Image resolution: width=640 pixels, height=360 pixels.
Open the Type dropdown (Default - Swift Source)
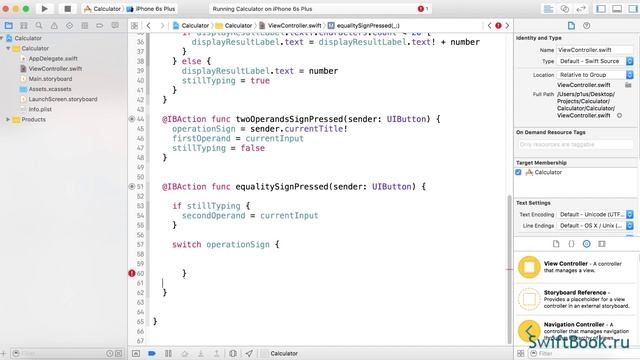coord(595,61)
